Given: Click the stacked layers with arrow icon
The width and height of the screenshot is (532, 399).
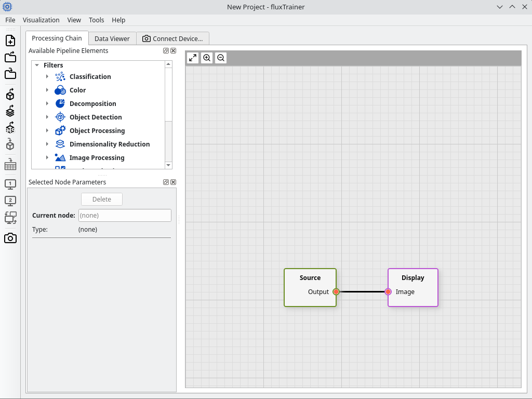Looking at the screenshot, I should click(x=10, y=111).
